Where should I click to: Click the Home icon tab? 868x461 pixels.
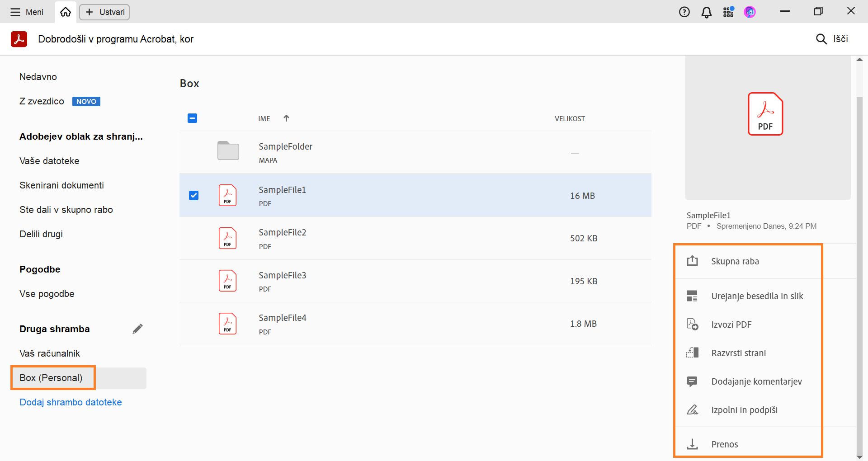click(x=66, y=12)
